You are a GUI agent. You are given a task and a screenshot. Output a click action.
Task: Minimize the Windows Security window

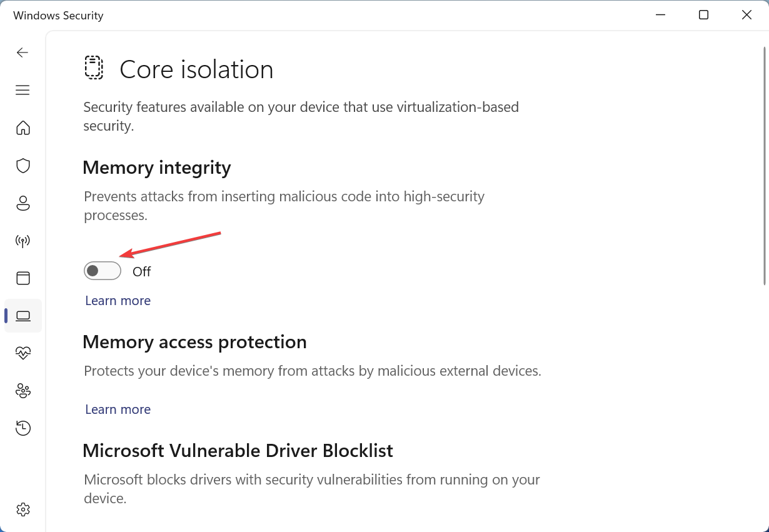(660, 15)
